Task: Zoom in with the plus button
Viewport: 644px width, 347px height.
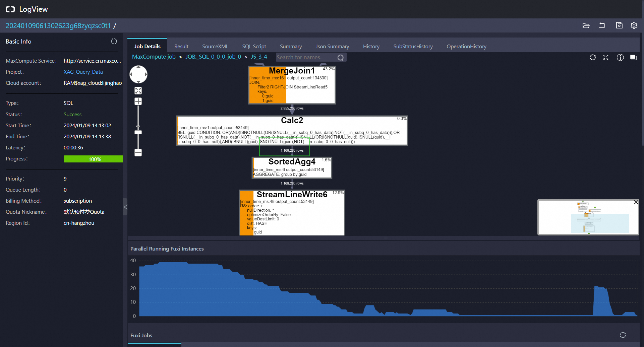Action: pos(138,101)
